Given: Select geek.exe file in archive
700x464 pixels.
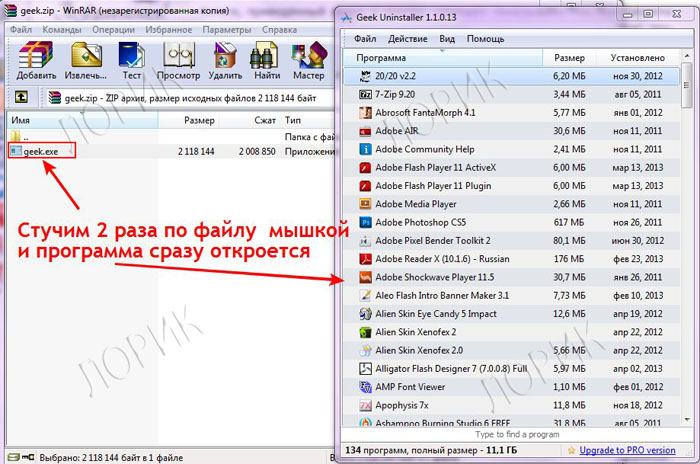Looking at the screenshot, I should [x=41, y=151].
